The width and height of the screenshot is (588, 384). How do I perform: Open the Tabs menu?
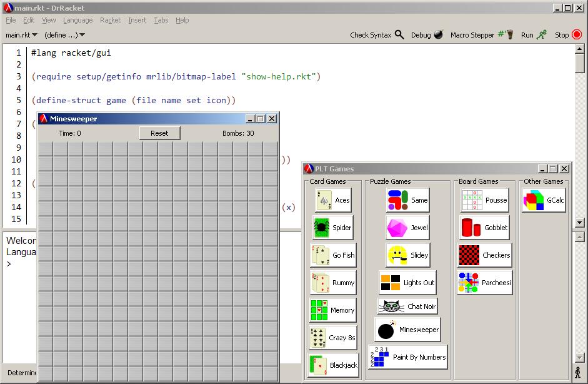click(161, 20)
